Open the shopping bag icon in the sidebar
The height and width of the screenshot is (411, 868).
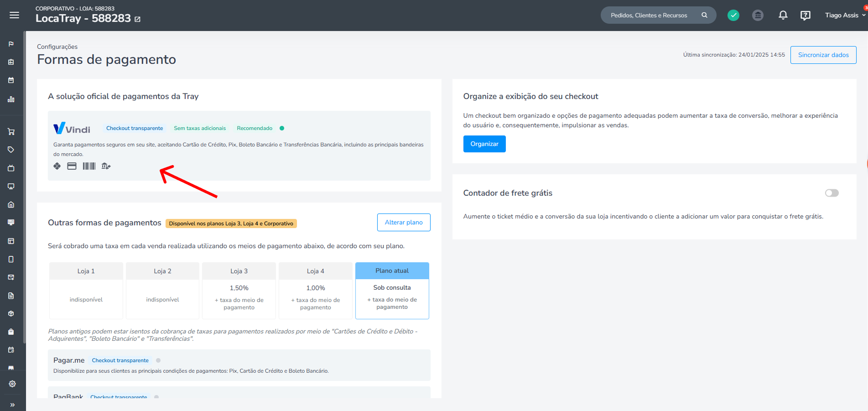(11, 332)
